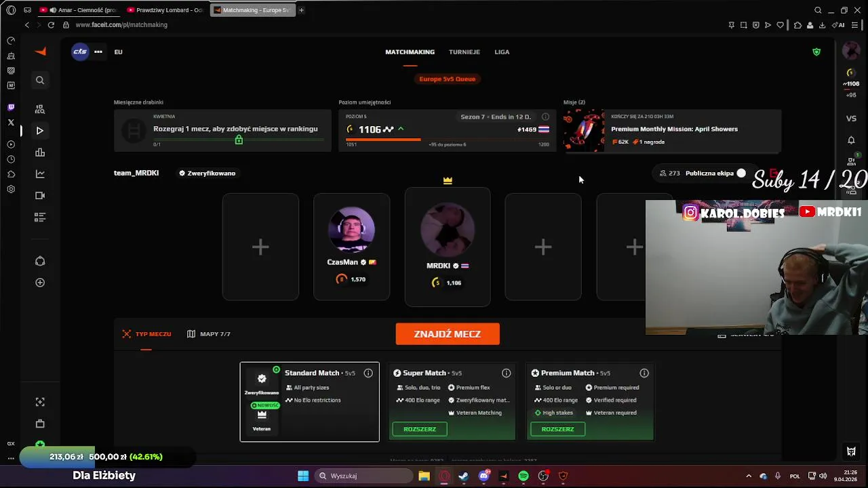The width and height of the screenshot is (868, 488).
Task: Switch to the TURNIEJE tab
Action: (x=464, y=52)
